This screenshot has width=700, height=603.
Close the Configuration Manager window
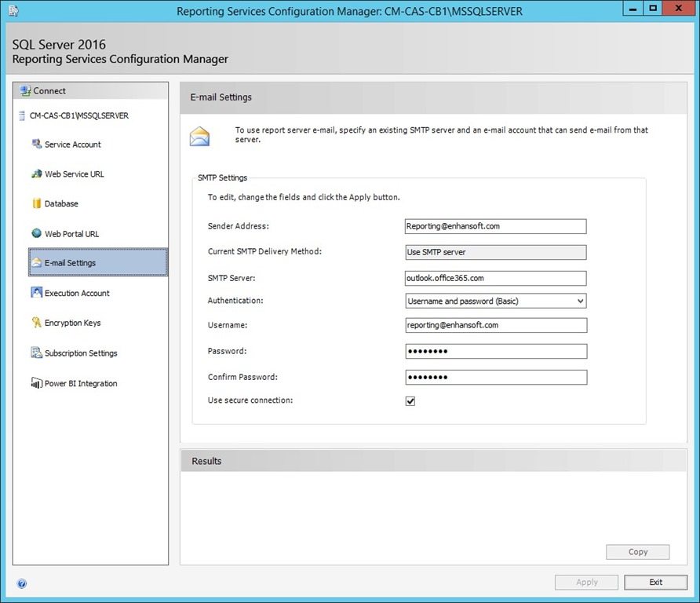(x=679, y=9)
